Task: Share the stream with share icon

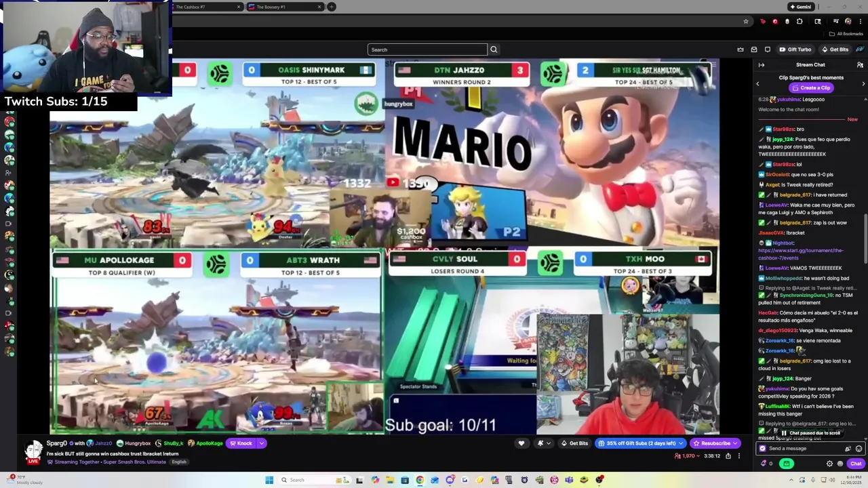Action: point(728,456)
